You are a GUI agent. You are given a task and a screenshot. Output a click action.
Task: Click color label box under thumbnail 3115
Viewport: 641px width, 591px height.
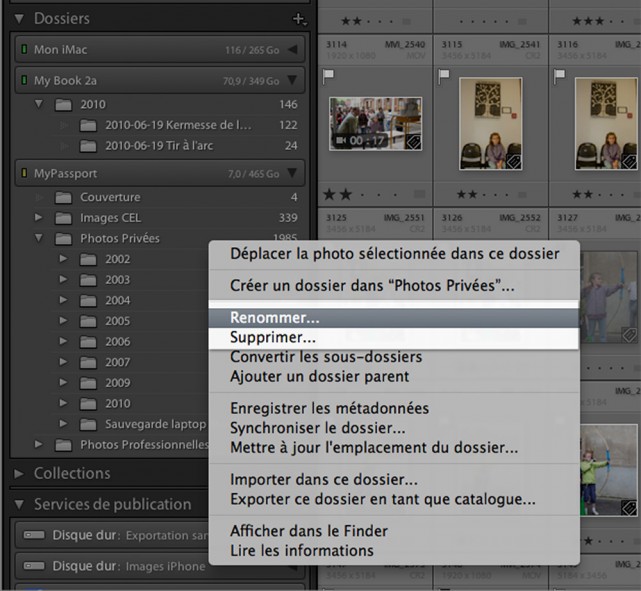coord(522,195)
